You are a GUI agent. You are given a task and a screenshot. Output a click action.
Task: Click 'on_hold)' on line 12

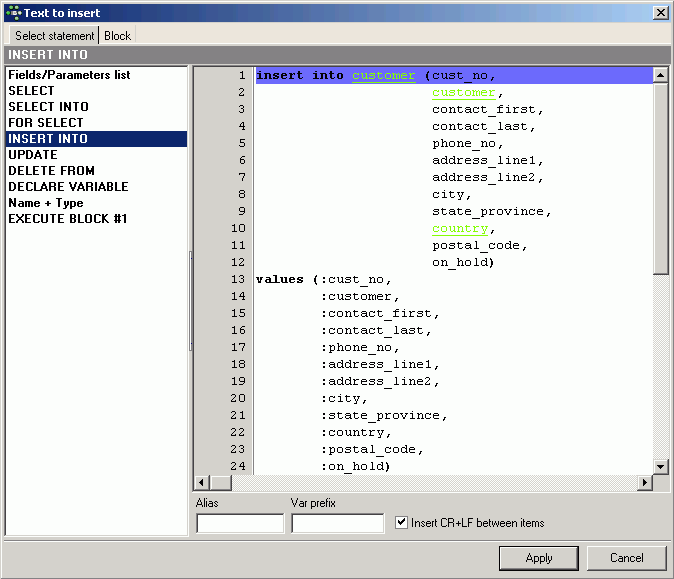[463, 262]
